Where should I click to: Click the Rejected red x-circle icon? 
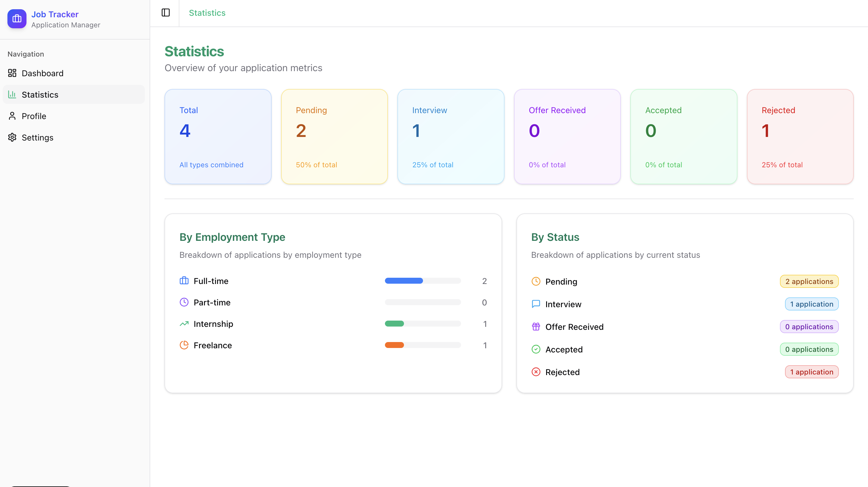coord(536,372)
